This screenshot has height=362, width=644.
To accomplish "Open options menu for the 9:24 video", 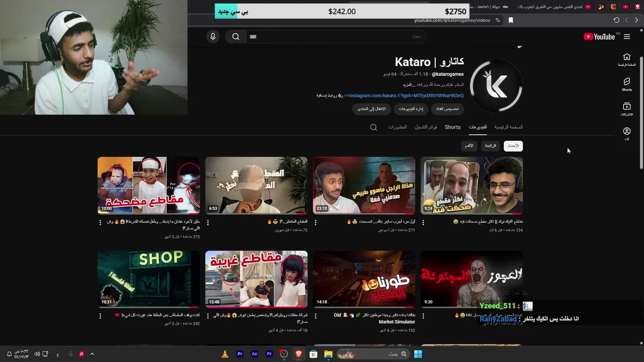I will pos(423,222).
